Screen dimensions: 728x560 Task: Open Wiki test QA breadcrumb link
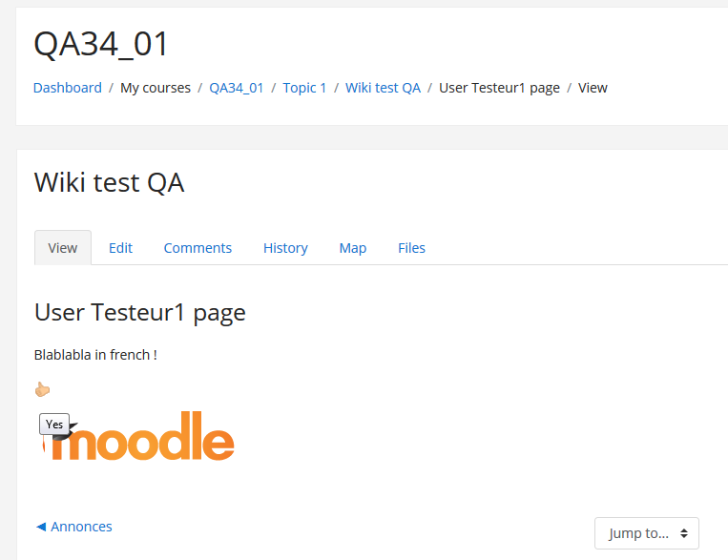click(x=383, y=88)
